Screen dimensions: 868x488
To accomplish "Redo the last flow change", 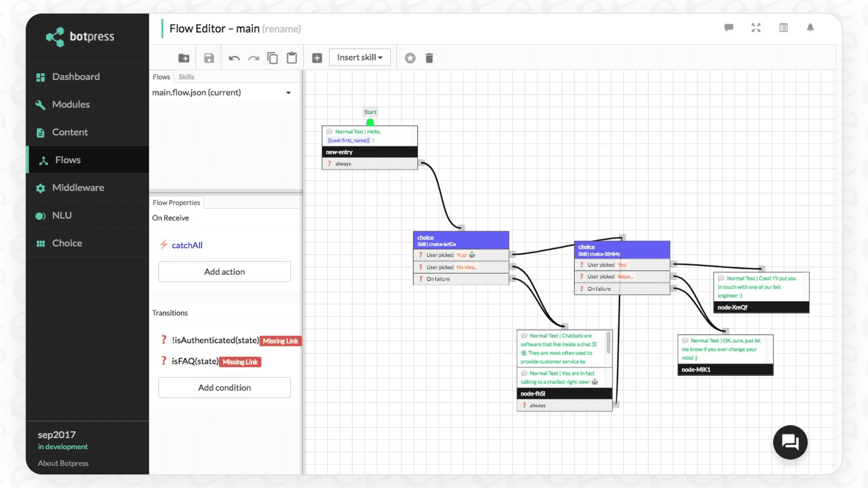I will point(253,57).
